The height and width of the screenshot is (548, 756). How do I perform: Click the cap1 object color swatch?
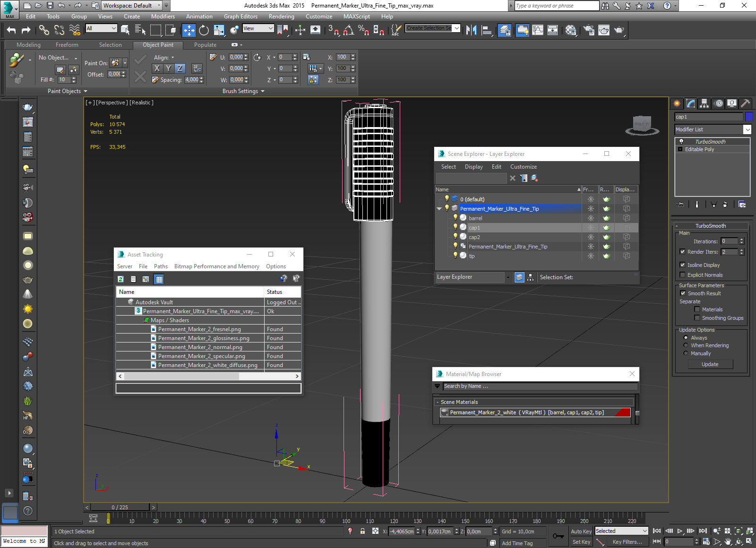click(749, 117)
